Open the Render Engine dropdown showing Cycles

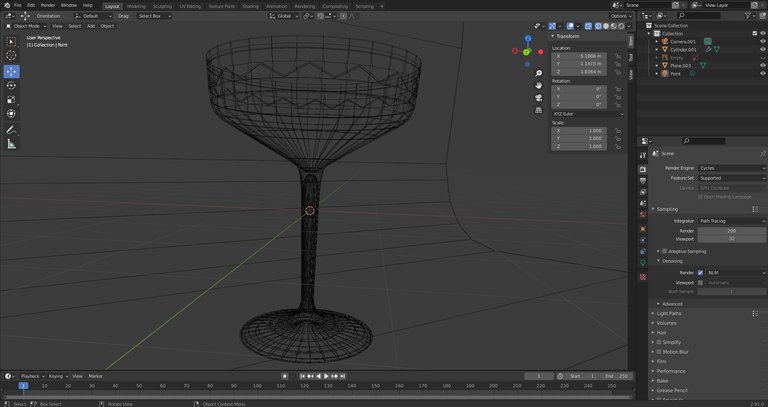coord(731,168)
